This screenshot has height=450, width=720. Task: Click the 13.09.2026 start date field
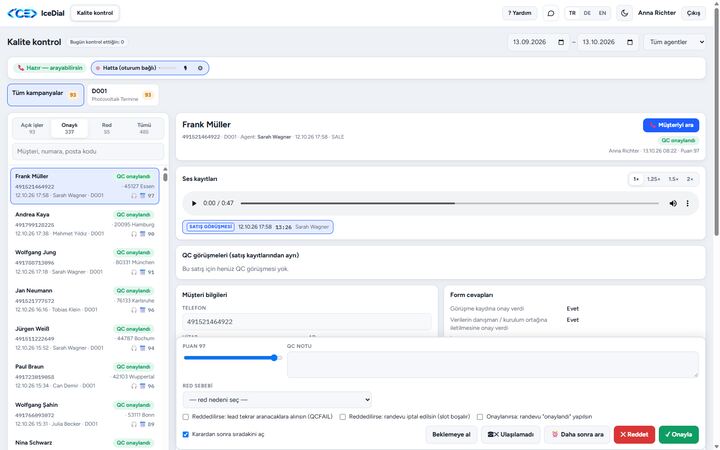(x=538, y=42)
